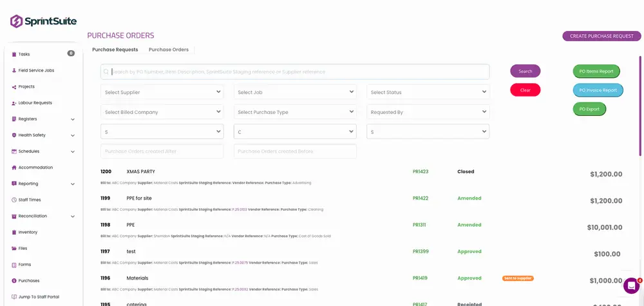This screenshot has height=306, width=644.
Task: Open the Requested By dropdown
Action: tap(428, 111)
